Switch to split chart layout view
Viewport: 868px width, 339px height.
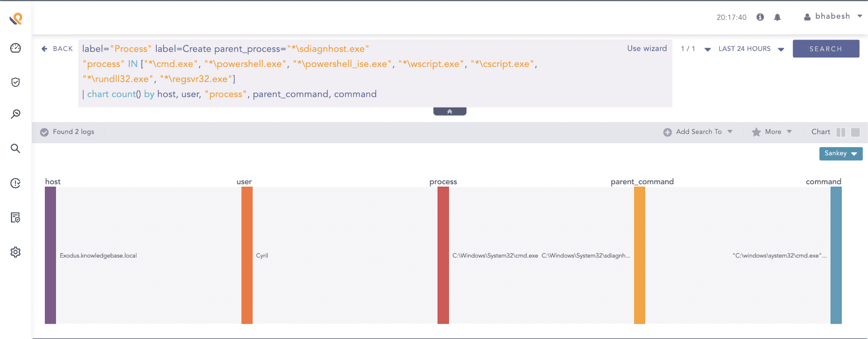click(841, 132)
